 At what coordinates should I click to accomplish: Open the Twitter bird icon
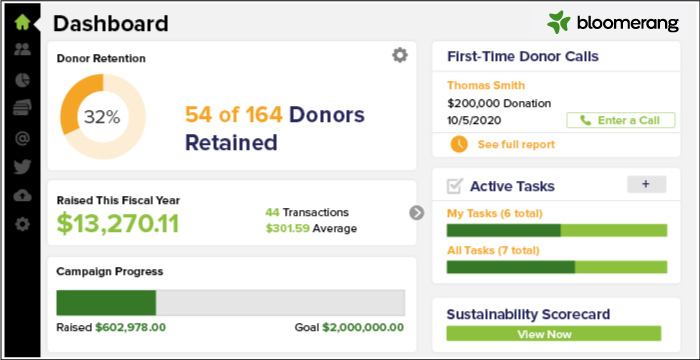(x=22, y=167)
